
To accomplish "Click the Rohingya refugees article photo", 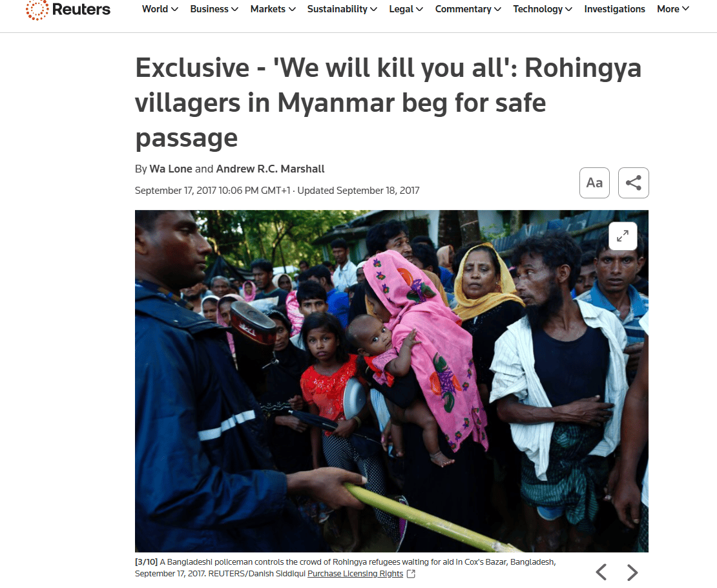I will pos(391,381).
